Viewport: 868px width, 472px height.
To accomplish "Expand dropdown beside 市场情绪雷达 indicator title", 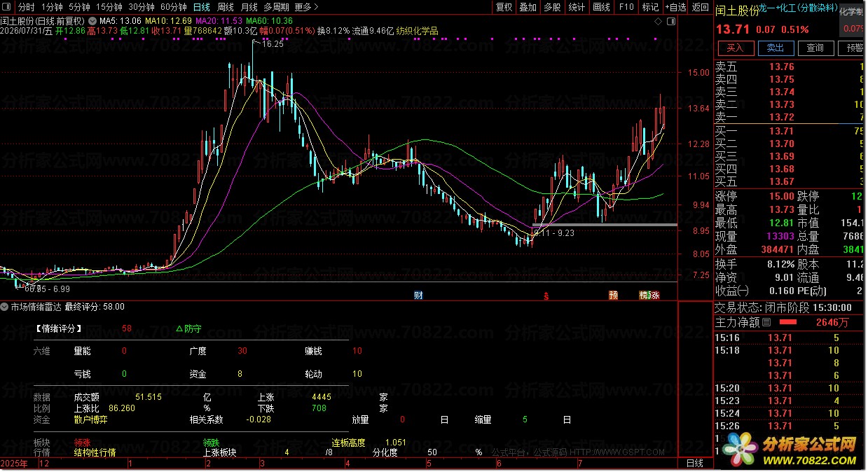I will point(6,306).
